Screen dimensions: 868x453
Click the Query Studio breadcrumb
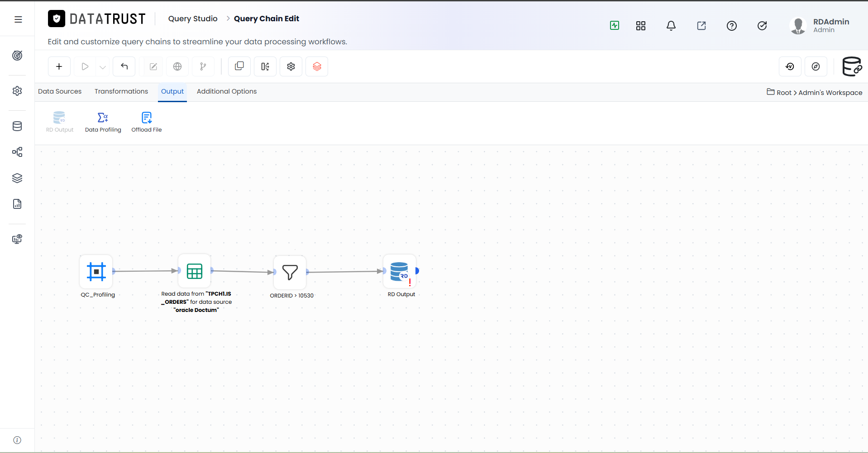tap(193, 19)
